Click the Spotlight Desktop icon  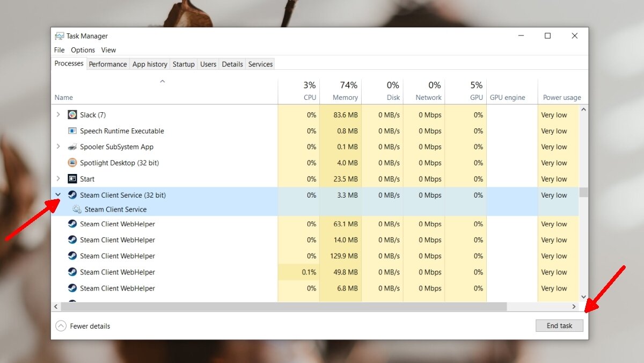pyautogui.click(x=72, y=163)
